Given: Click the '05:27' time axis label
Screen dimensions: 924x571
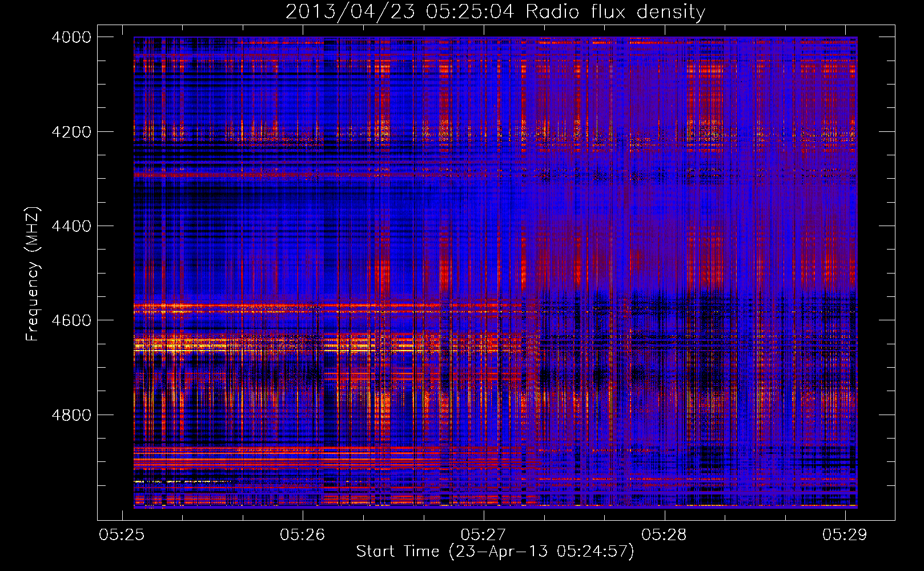Looking at the screenshot, I should pos(483,534).
